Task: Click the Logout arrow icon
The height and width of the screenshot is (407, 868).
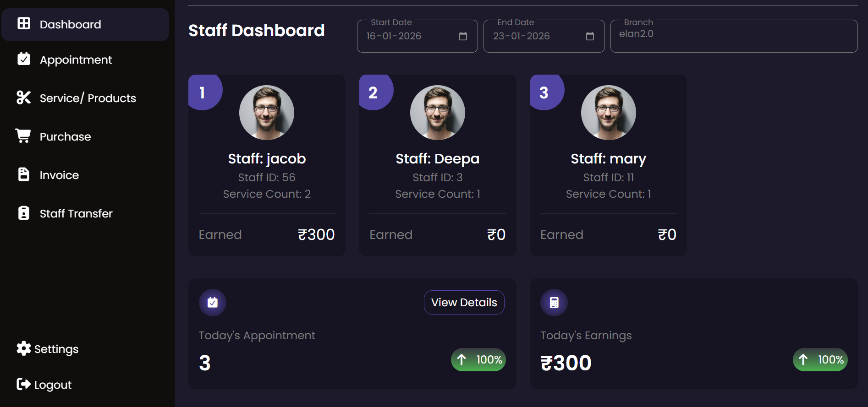Action: click(23, 384)
